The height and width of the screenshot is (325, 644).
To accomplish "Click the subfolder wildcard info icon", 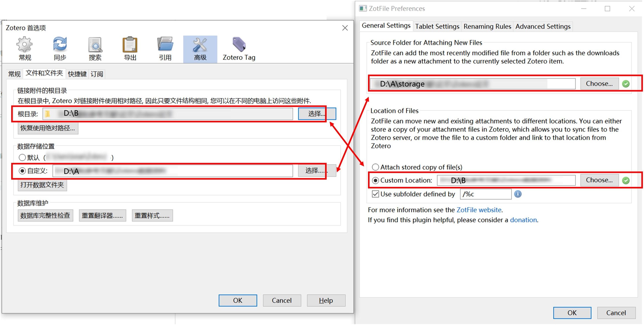I will [x=517, y=194].
